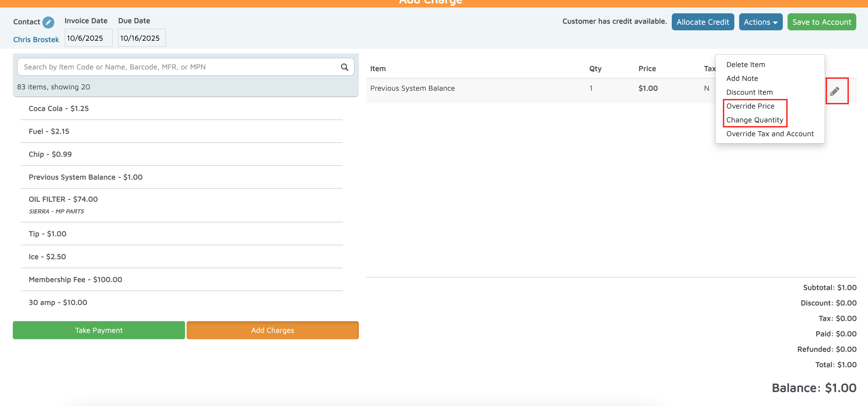The width and height of the screenshot is (868, 406).
Task: Select Change Quantity menu entry
Action: pyautogui.click(x=754, y=120)
